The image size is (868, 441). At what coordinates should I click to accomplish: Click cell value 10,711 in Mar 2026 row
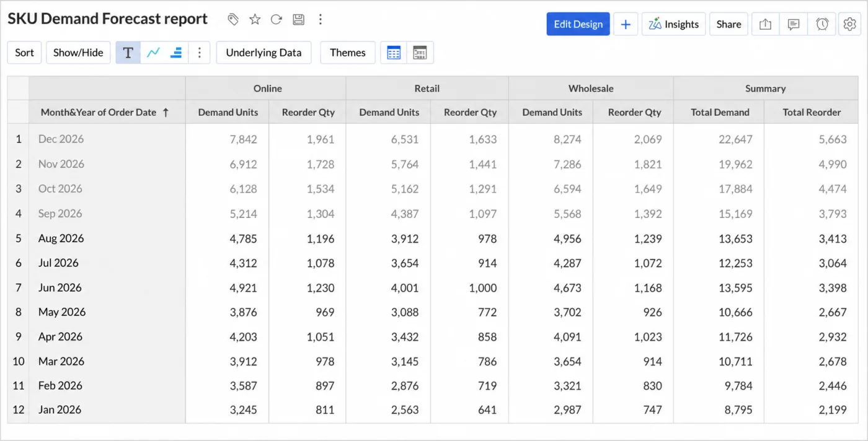click(x=735, y=361)
